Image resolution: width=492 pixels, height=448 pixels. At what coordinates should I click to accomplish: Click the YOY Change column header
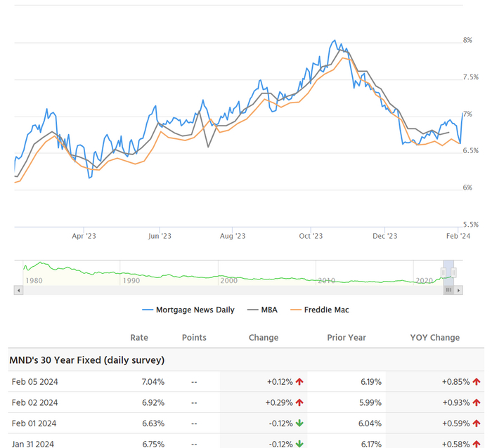435,338
